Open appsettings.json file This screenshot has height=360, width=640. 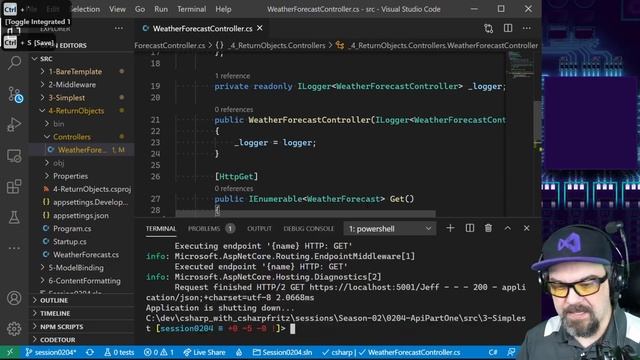pyautogui.click(x=81, y=216)
